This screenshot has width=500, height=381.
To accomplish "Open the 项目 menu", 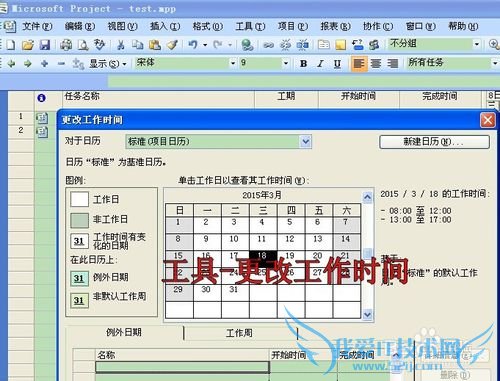I will (293, 26).
